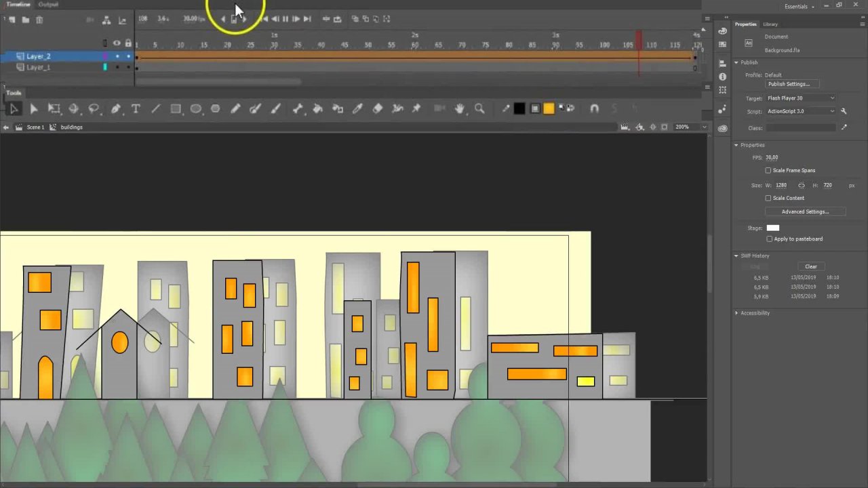Open the Creative Cloud Libraries panel icon
The width and height of the screenshot is (868, 488).
click(722, 128)
